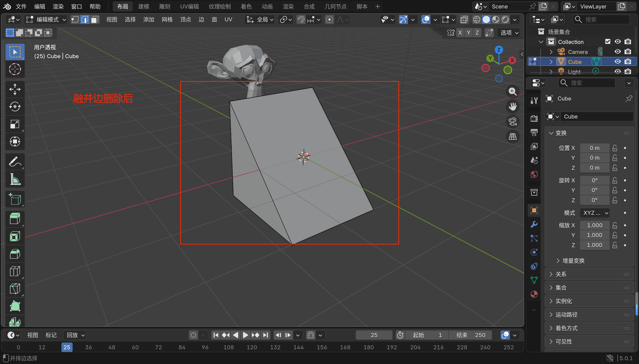Activate the Annotate pencil tool
The height and width of the screenshot is (364, 639).
[15, 161]
